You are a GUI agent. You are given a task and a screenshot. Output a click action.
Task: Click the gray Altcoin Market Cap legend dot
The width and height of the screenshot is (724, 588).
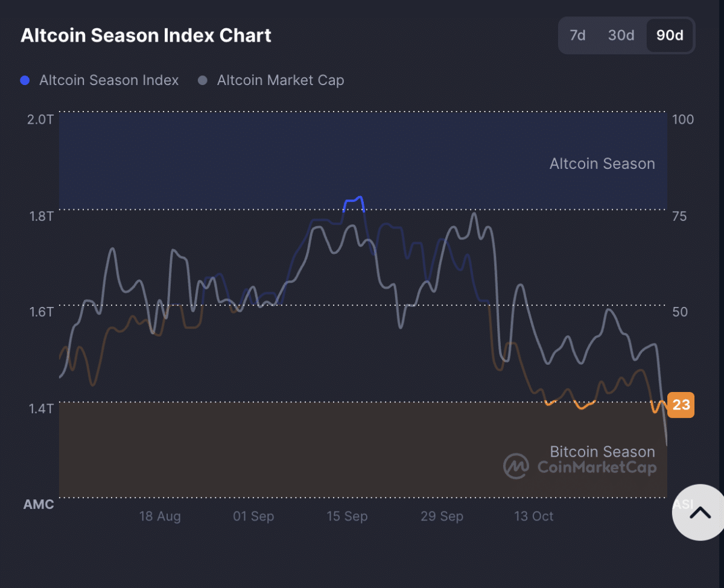point(203,80)
